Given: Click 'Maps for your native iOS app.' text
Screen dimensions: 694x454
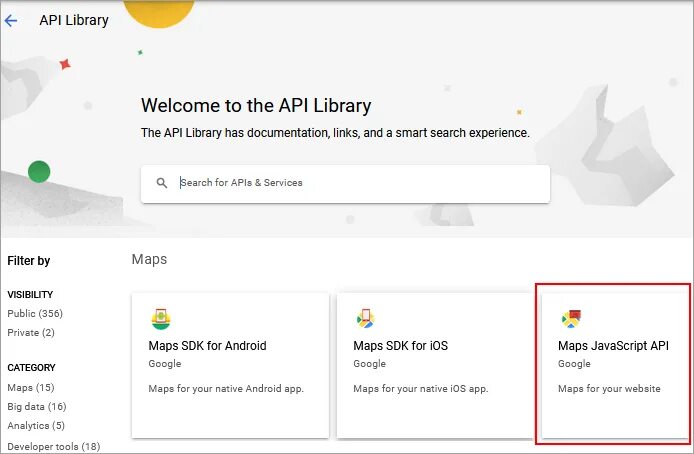Looking at the screenshot, I should click(x=421, y=389).
